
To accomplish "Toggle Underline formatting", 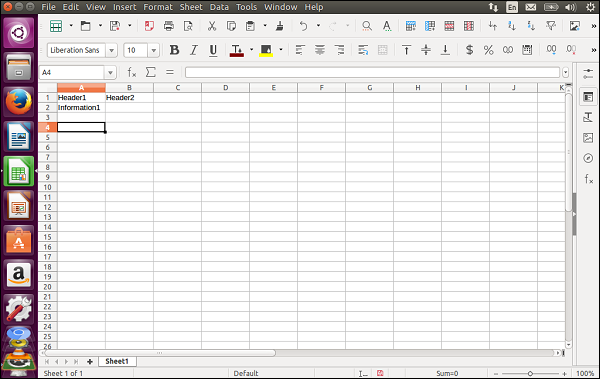I will click(x=213, y=50).
